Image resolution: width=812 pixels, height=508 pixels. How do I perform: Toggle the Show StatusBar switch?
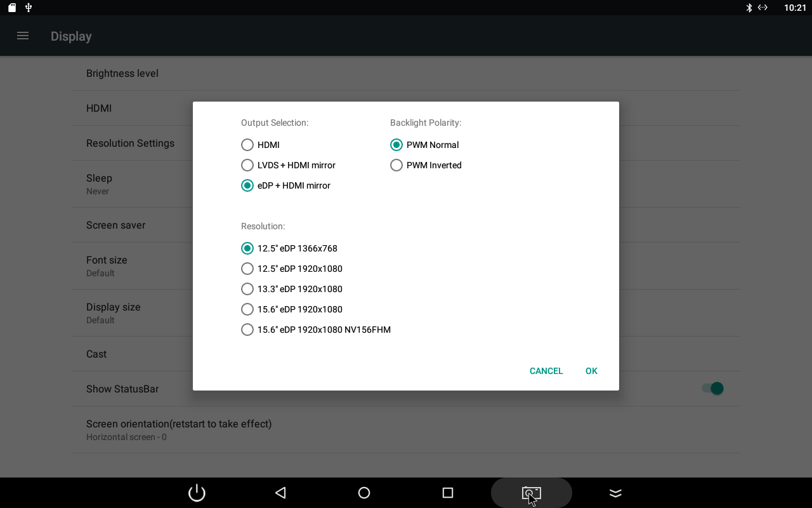[712, 389]
